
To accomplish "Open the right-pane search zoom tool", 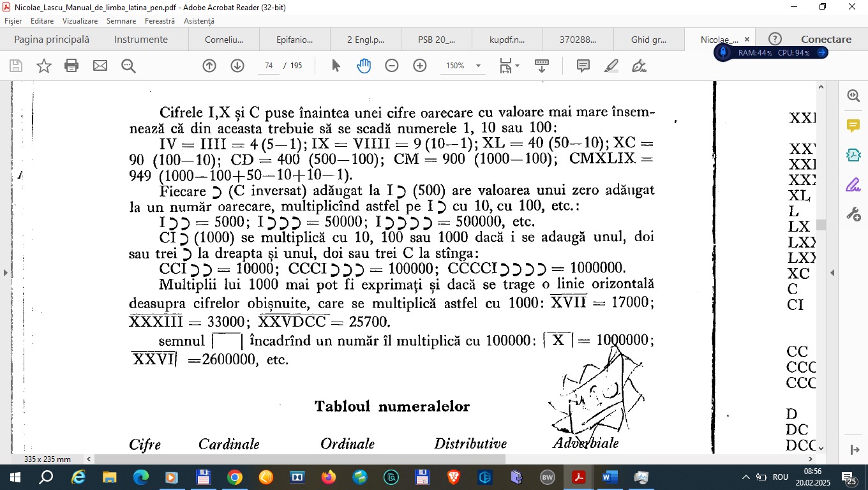I will [x=853, y=96].
